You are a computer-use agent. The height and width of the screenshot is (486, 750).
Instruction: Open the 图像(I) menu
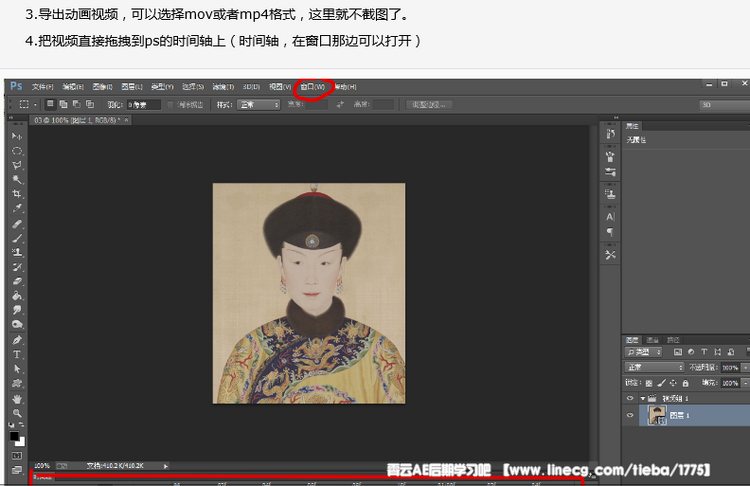coord(102,87)
